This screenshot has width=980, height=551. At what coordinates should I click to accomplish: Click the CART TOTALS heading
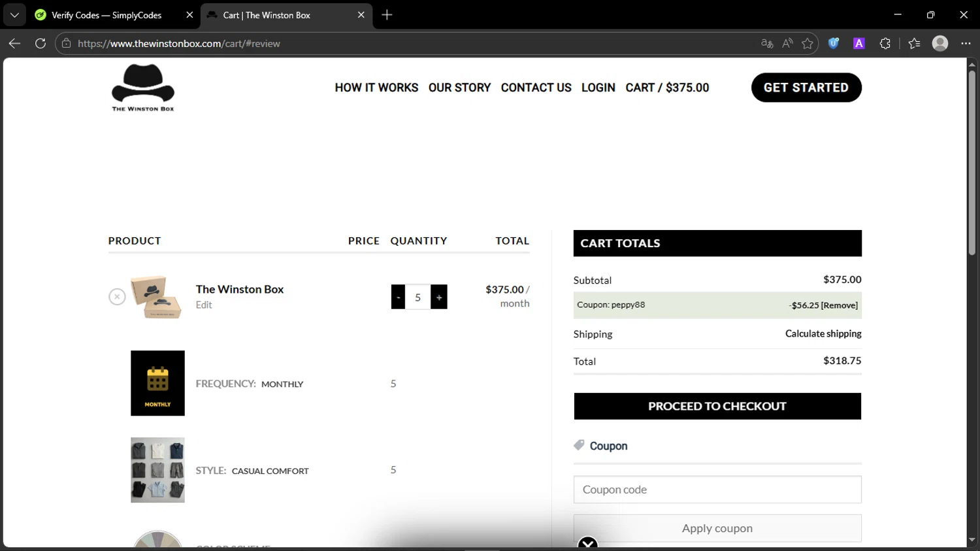pos(620,243)
